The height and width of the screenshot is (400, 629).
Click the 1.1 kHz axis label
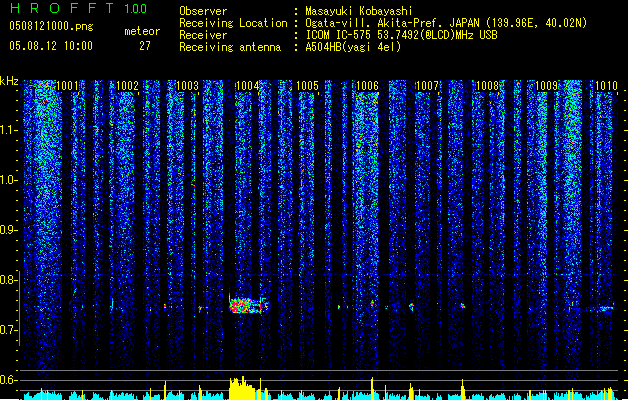coord(9,130)
